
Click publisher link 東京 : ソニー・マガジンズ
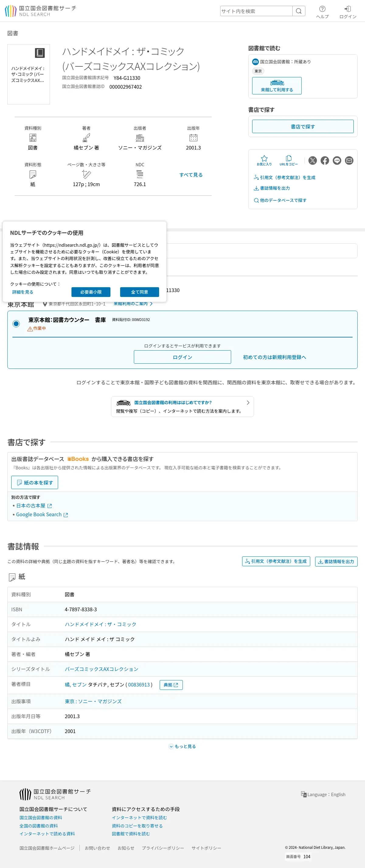click(x=93, y=701)
